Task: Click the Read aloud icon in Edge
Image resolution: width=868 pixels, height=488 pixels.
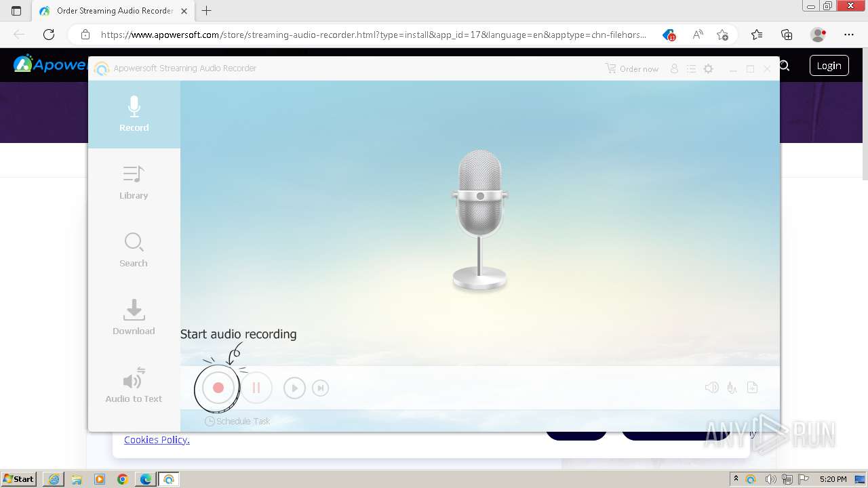Action: point(697,35)
